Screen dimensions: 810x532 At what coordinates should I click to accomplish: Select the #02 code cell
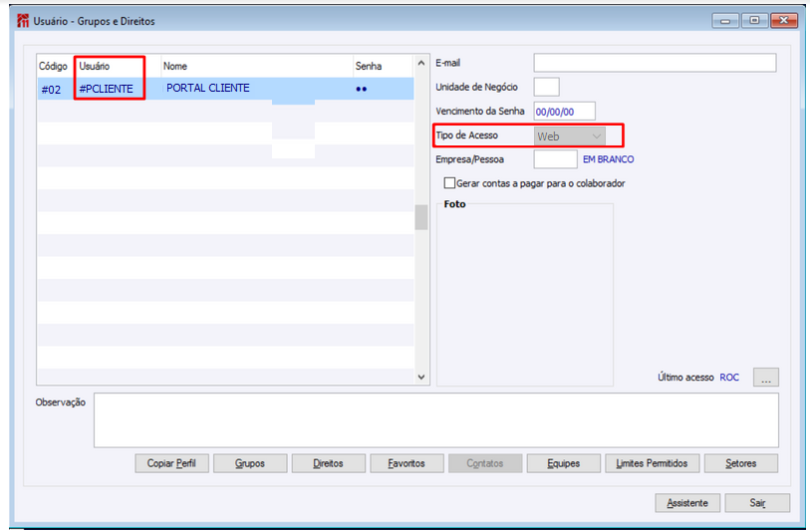click(51, 90)
